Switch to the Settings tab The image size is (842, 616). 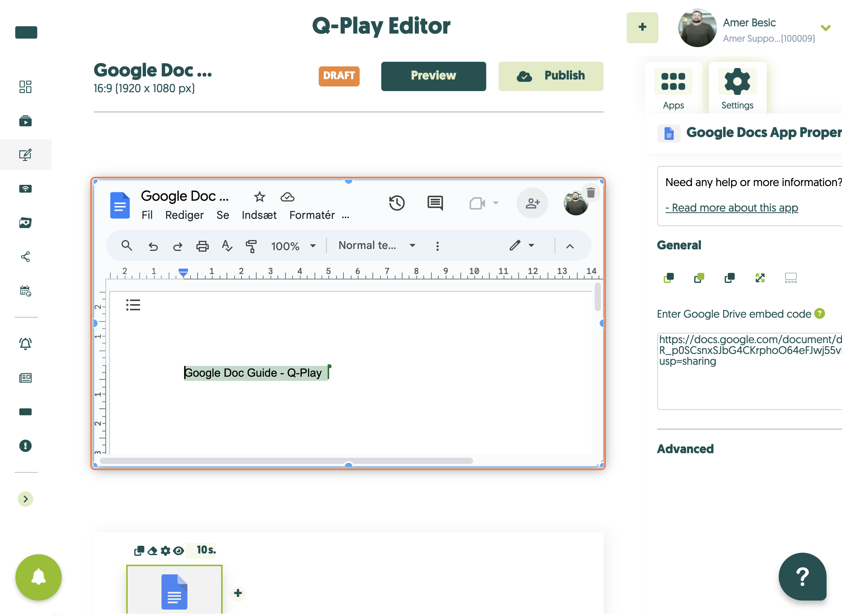[737, 88]
